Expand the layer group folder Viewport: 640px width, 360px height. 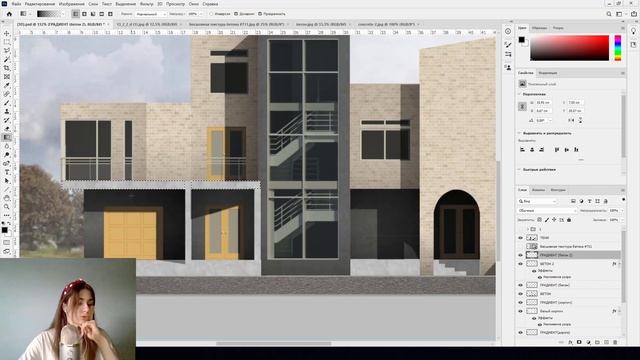coord(527,229)
